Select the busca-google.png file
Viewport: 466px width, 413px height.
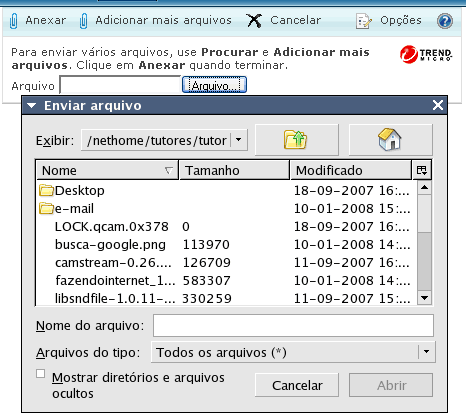point(110,245)
